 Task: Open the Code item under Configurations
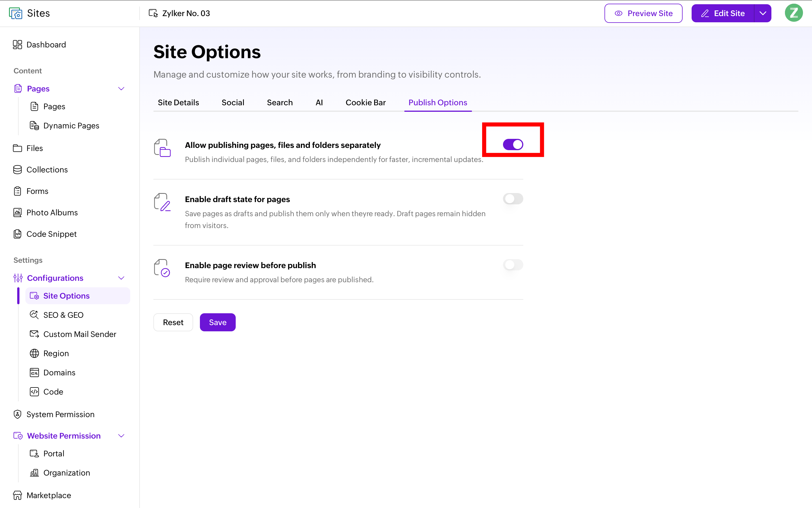(46, 392)
